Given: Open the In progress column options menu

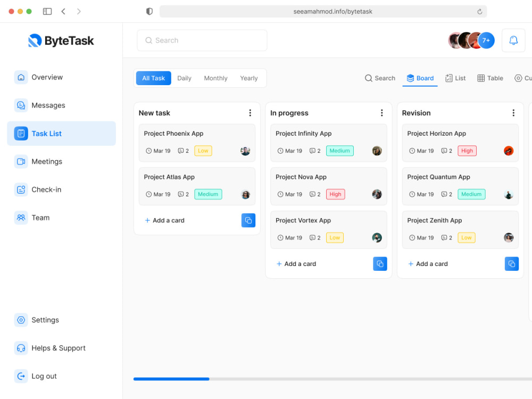Looking at the screenshot, I should (381, 113).
